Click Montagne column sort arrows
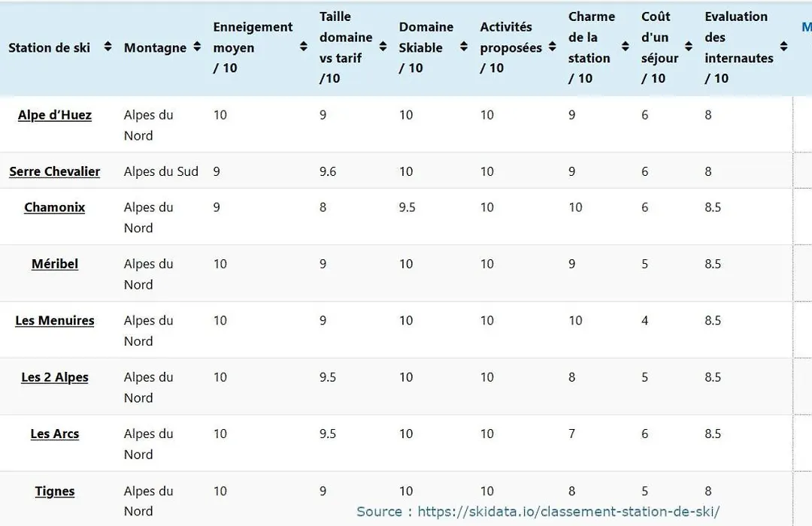Viewport: 812px width, 526px height. (x=197, y=47)
